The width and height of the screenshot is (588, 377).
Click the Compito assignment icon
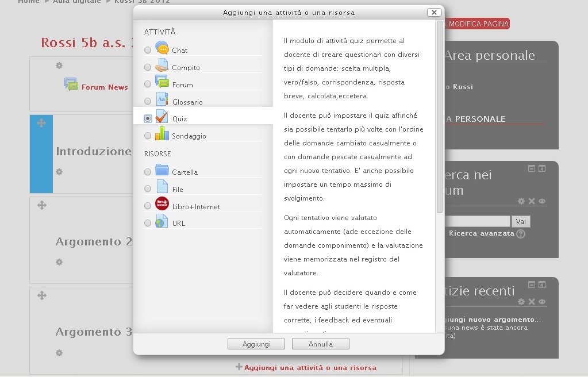162,66
